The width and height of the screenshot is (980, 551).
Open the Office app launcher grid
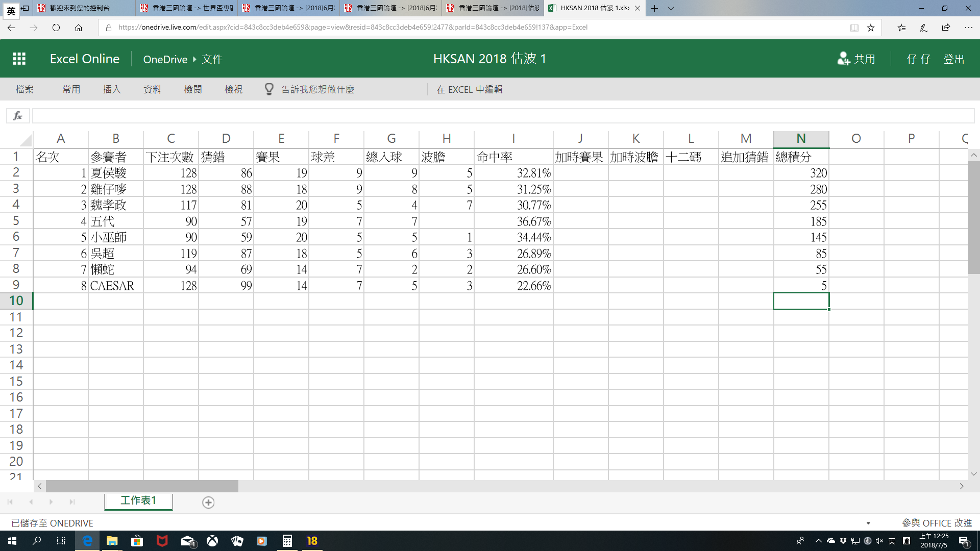click(x=19, y=59)
